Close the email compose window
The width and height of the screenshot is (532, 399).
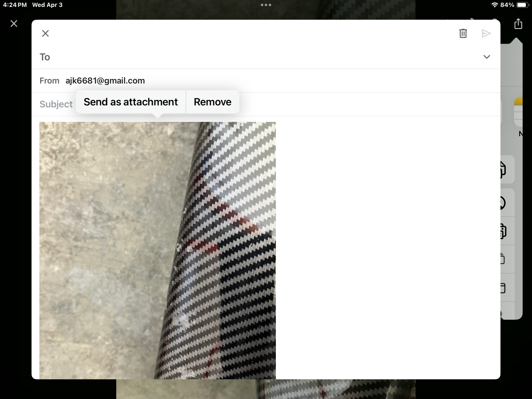[x=45, y=34]
